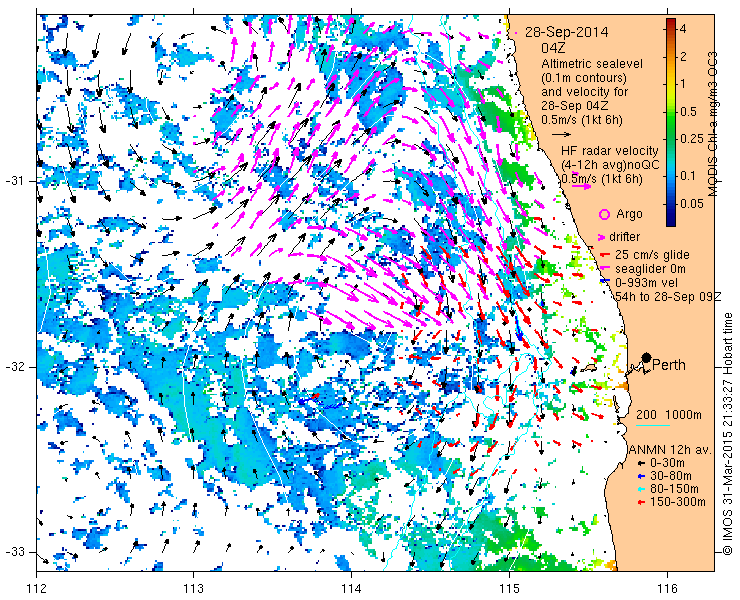The image size is (740, 600).
Task: Click the Argo magenta circle legend symbol
Action: [x=604, y=215]
